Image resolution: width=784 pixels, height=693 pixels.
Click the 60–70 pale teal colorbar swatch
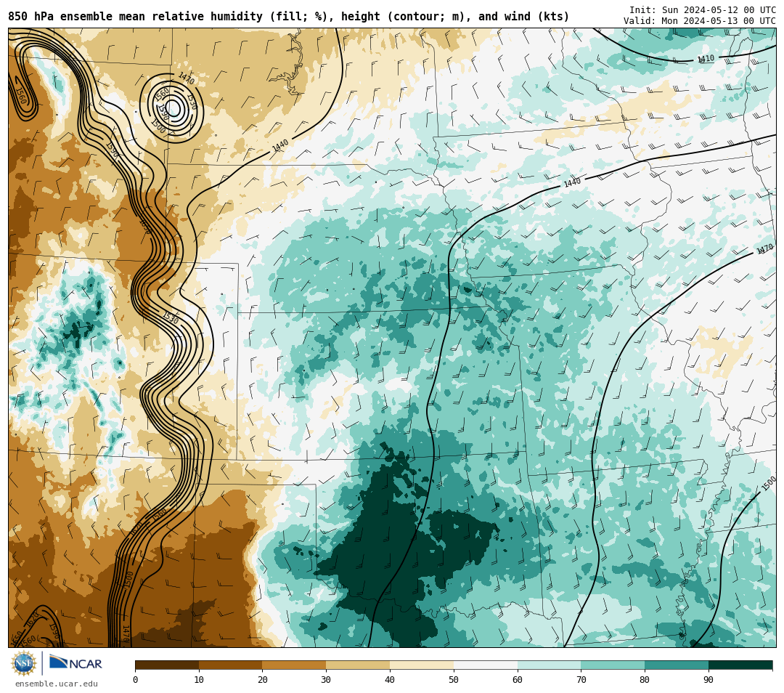pyautogui.click(x=550, y=665)
